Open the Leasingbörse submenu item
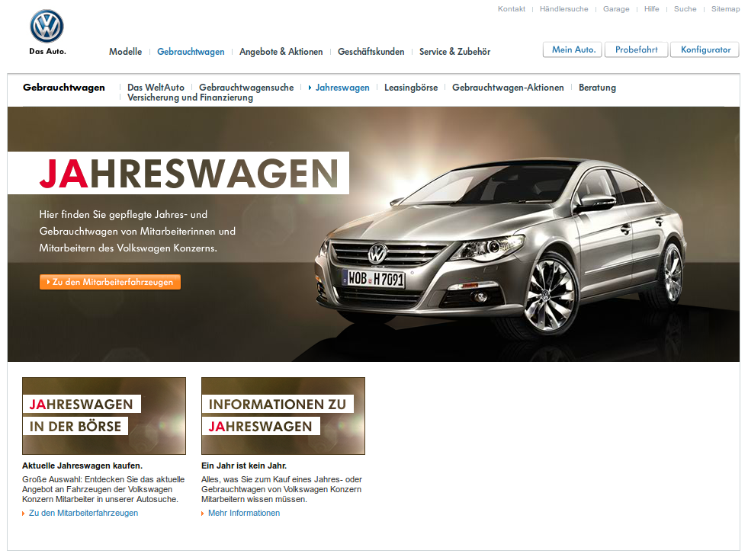 411,87
